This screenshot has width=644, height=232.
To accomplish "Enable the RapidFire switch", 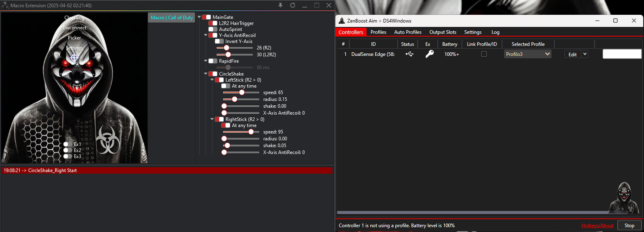I will coord(213,61).
